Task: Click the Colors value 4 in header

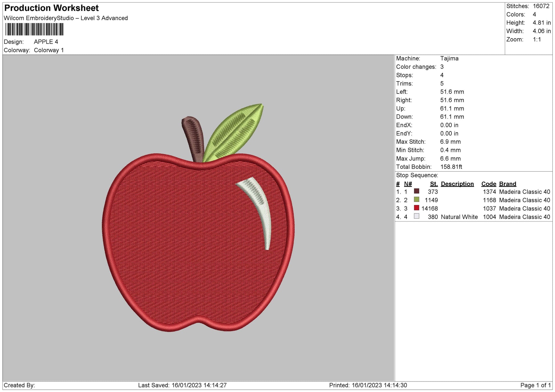Action: [534, 14]
